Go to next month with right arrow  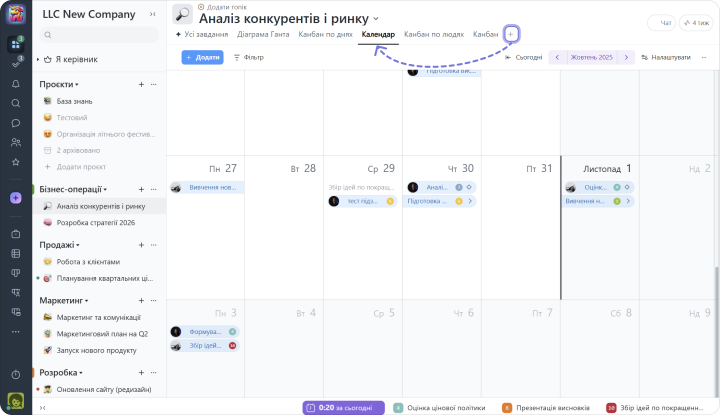(x=626, y=57)
